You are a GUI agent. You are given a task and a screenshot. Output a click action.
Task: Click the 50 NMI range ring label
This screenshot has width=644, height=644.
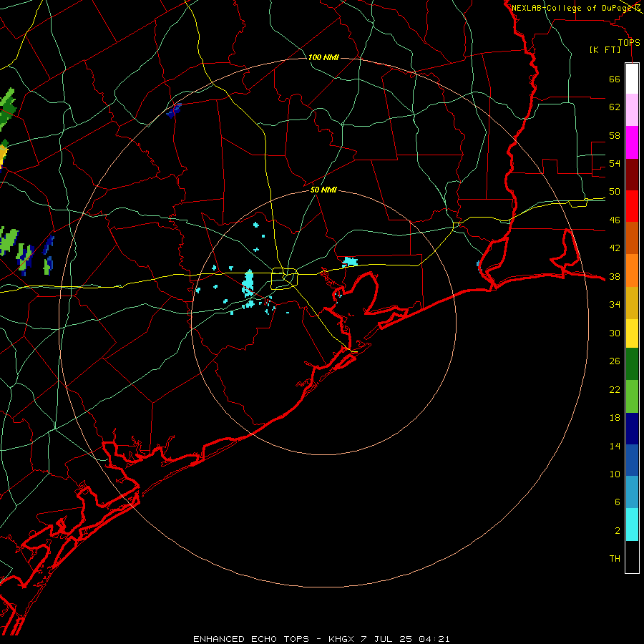point(323,190)
